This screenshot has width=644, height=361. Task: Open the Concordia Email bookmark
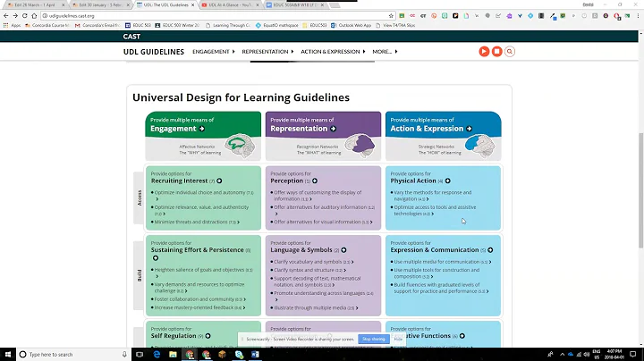[x=97, y=25]
